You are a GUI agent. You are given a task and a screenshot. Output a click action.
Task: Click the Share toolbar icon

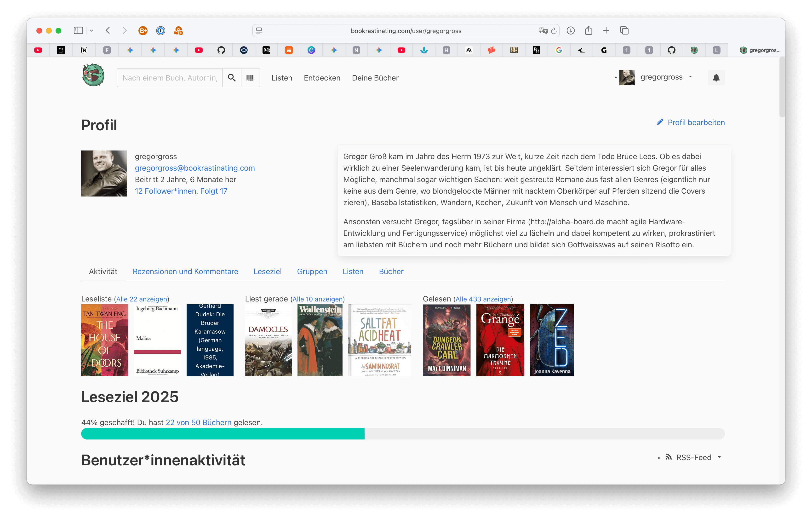coord(589,30)
